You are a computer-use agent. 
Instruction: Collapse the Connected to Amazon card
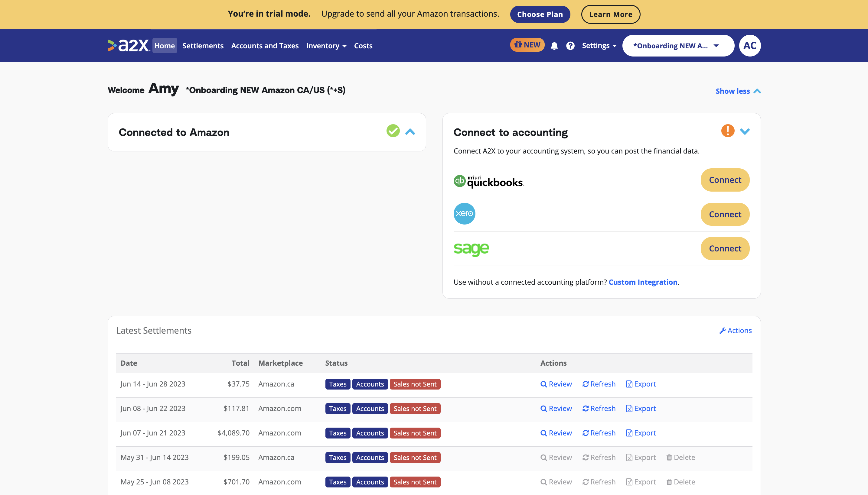coord(410,131)
